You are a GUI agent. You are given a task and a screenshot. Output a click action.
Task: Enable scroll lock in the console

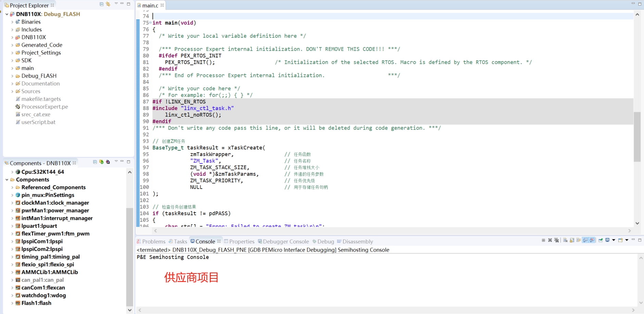tap(571, 240)
